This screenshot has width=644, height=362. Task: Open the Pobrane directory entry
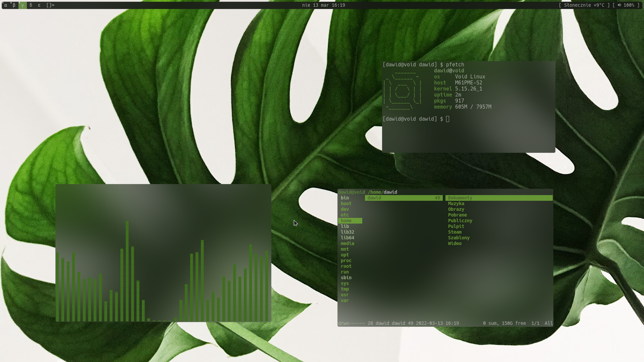457,215
